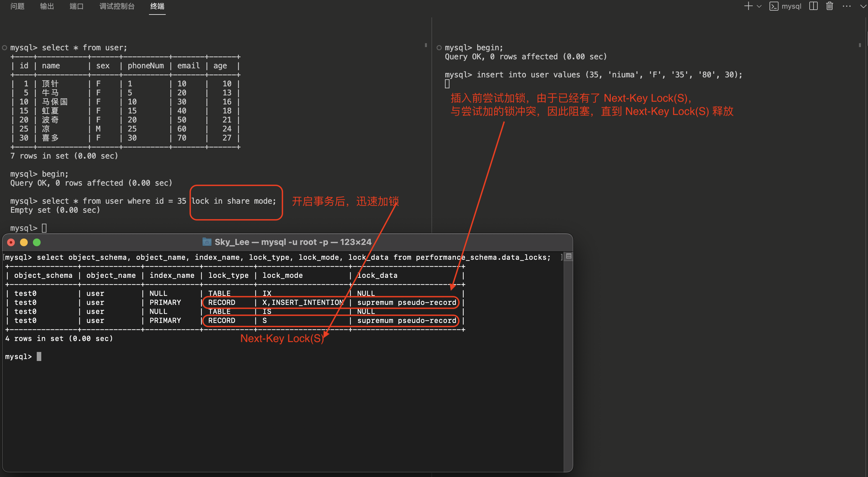Click the right terminal command decoration circle

[x=439, y=48]
